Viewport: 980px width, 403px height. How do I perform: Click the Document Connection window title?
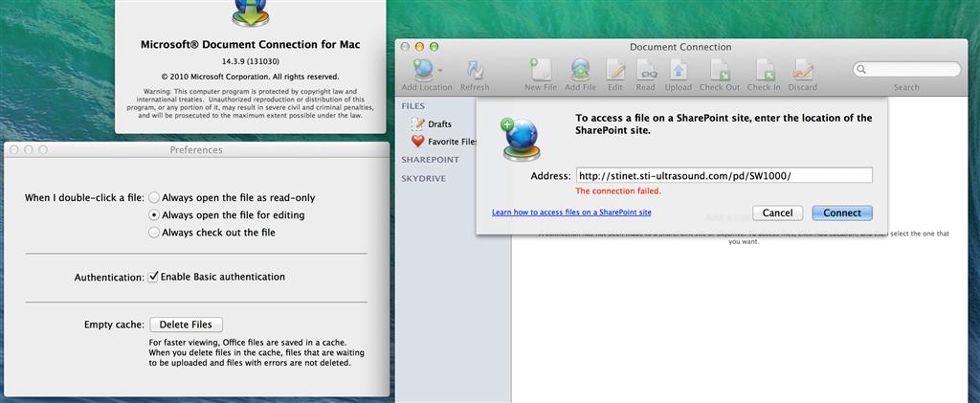point(680,47)
